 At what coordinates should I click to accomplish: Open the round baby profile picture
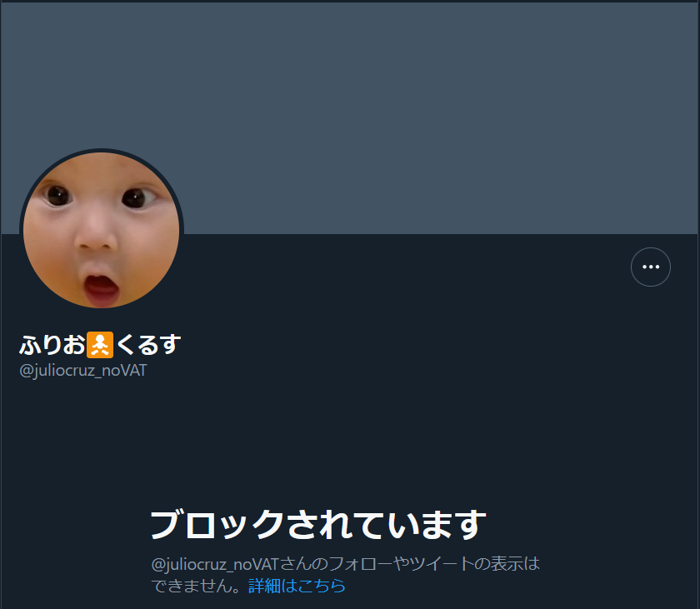102,229
